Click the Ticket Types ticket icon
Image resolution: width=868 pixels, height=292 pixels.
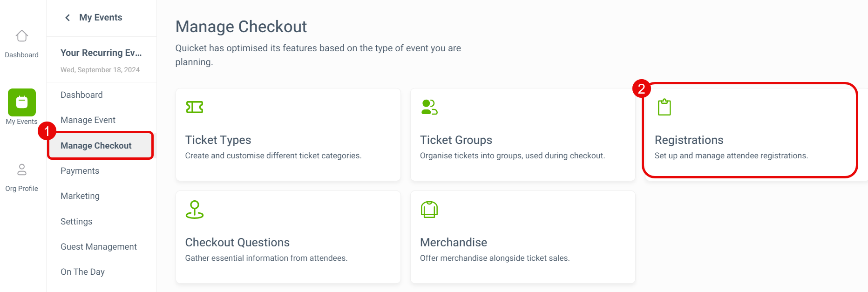(x=195, y=107)
